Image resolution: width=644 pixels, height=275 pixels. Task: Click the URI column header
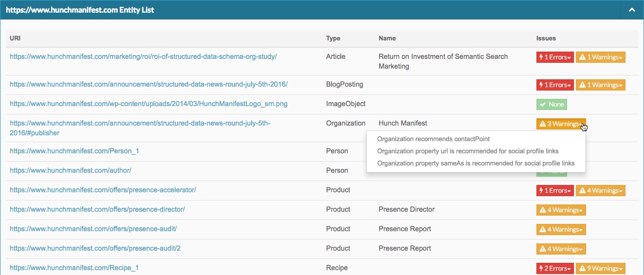pyautogui.click(x=15, y=38)
